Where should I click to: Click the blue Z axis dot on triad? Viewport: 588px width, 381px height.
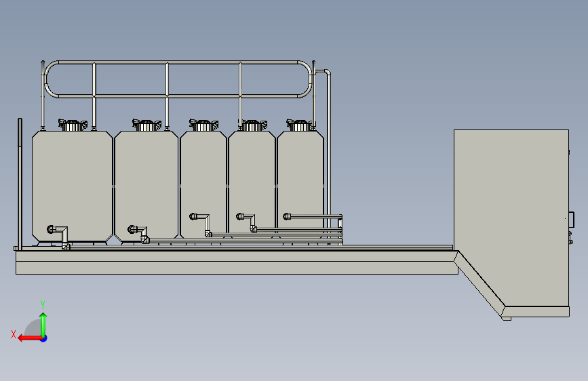(x=44, y=338)
